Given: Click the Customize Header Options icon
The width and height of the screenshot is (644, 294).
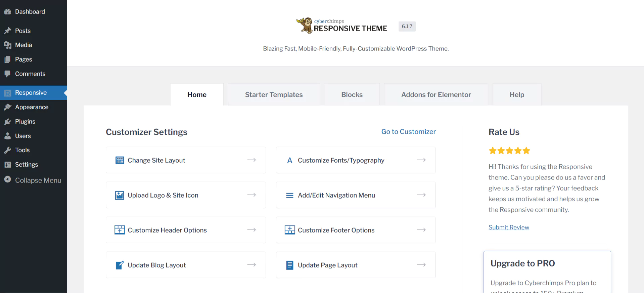Looking at the screenshot, I should 120,230.
